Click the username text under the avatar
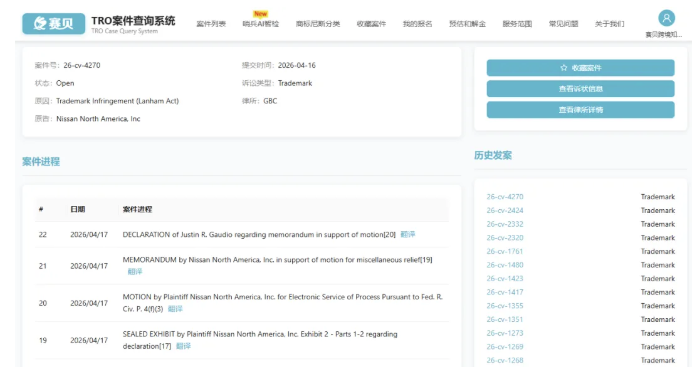The width and height of the screenshot is (697, 378). pos(664,35)
